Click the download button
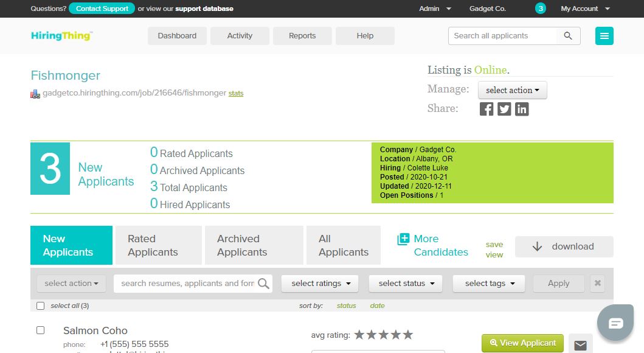Screen dimensions: 644x353 pyautogui.click(x=564, y=246)
